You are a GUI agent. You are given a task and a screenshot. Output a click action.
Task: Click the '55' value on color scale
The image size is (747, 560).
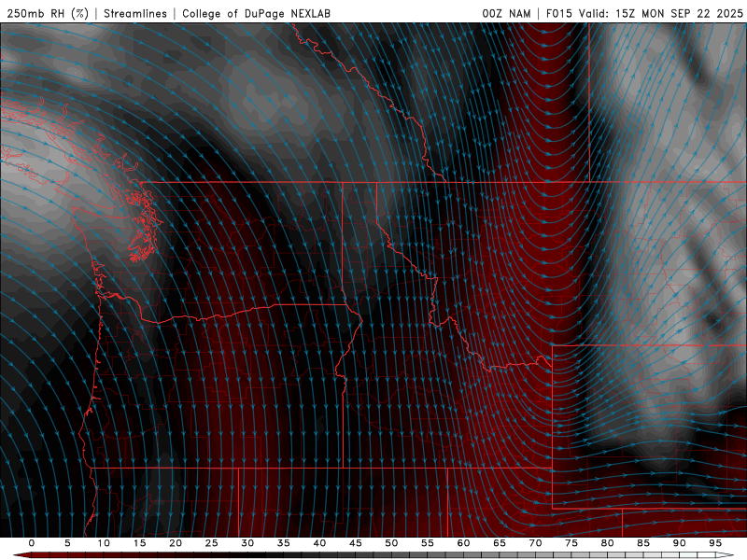(x=428, y=543)
